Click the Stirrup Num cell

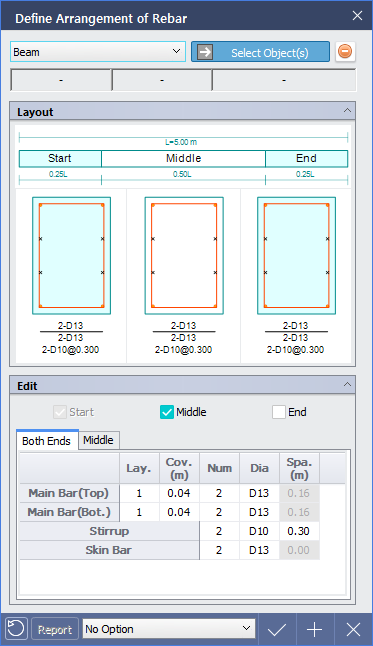pyautogui.click(x=219, y=531)
